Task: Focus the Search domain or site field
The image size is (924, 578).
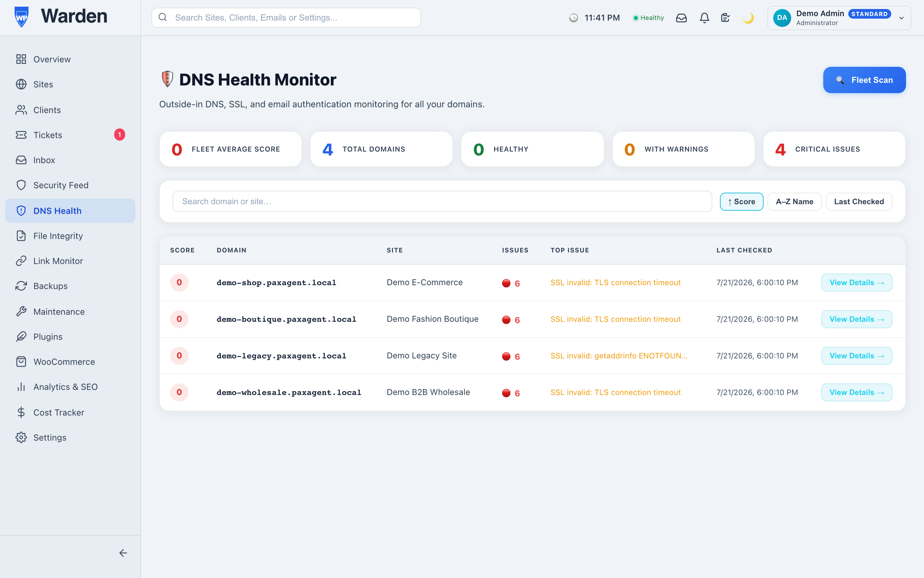Action: click(x=442, y=201)
